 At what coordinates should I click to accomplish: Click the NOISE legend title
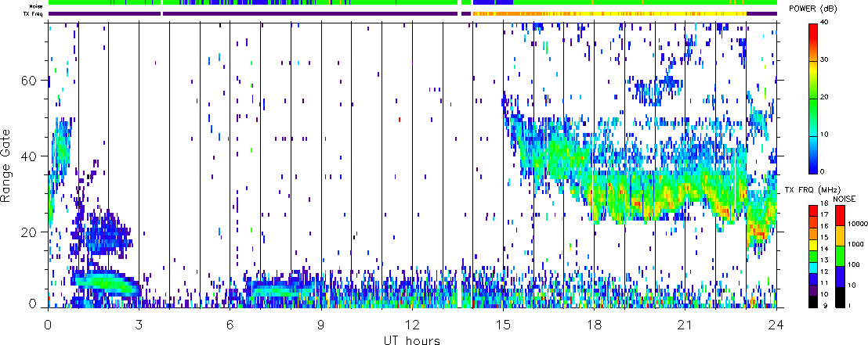[x=844, y=199]
